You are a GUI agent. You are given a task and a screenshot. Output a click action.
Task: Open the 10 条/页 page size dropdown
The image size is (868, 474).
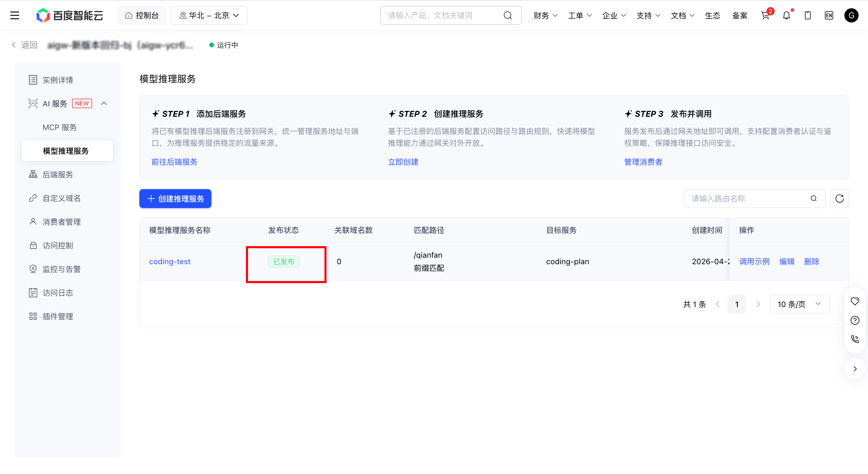click(800, 304)
